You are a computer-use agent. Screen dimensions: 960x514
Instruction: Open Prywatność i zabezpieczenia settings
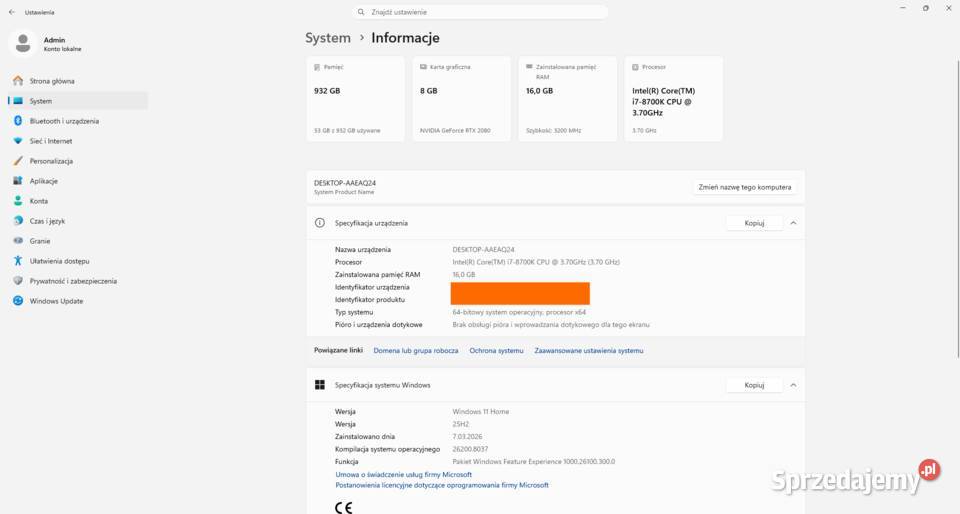point(78,281)
